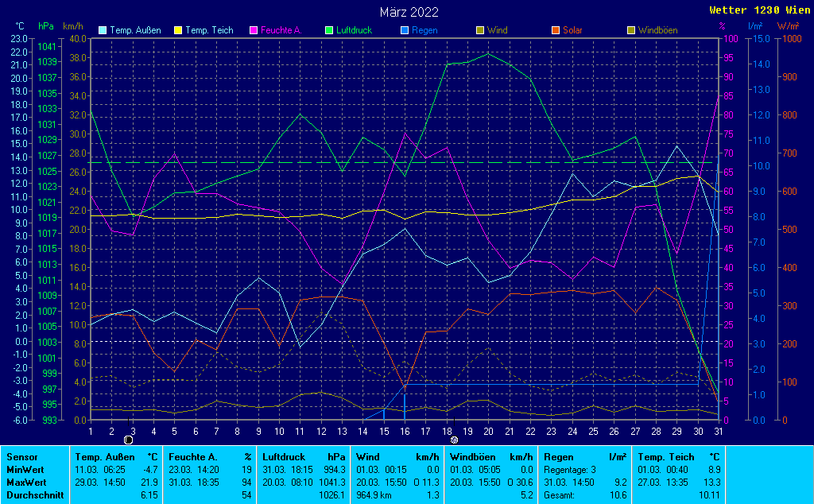Click the 'Durchschnitt' row label
This screenshot has height=504, width=814.
click(x=35, y=495)
